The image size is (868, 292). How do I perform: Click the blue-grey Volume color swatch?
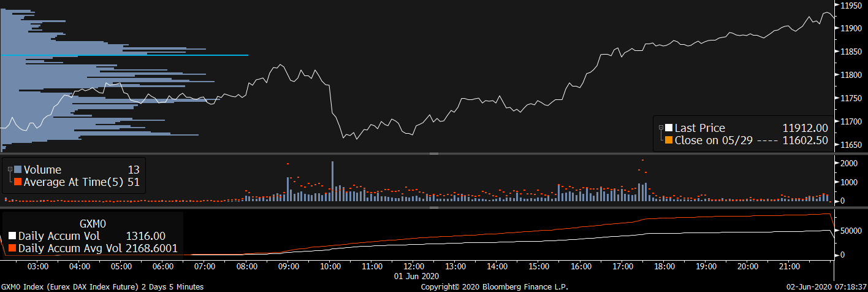pyautogui.click(x=18, y=170)
